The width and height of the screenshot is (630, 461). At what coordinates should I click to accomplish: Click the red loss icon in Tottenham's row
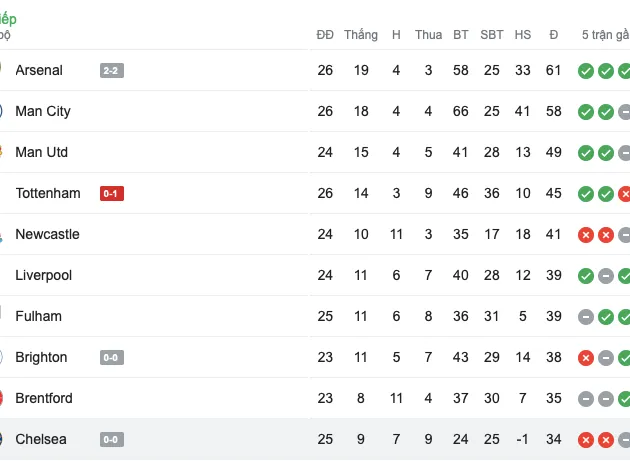pos(625,194)
